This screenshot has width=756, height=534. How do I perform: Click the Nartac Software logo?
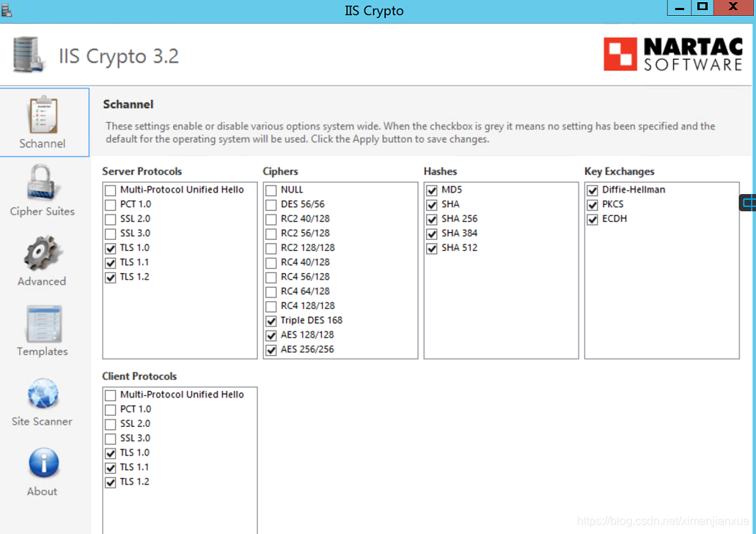(673, 54)
